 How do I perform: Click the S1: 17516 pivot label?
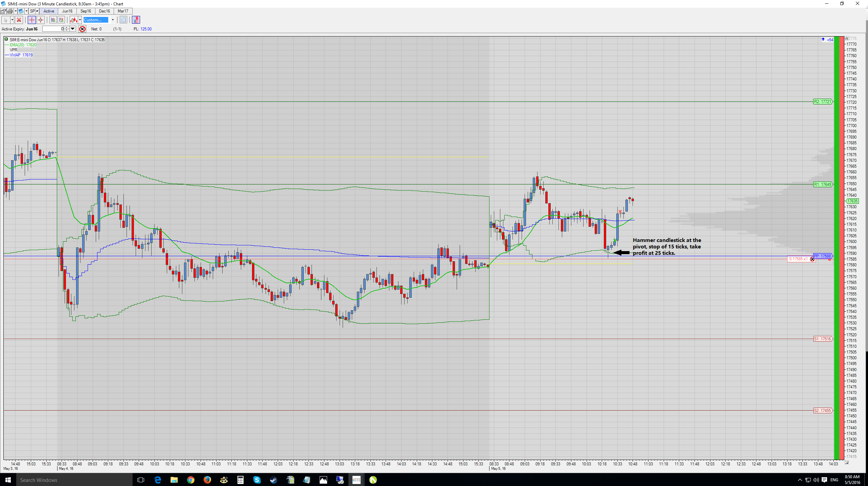pos(823,339)
